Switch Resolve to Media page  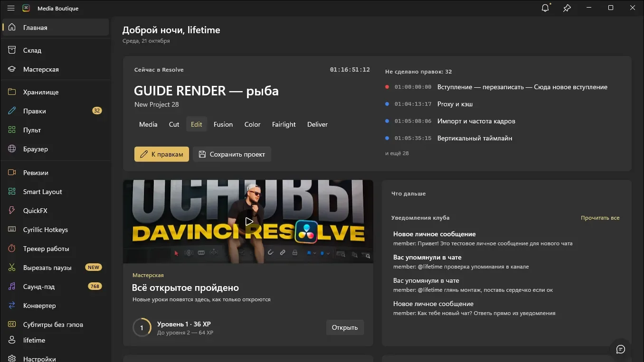click(148, 124)
